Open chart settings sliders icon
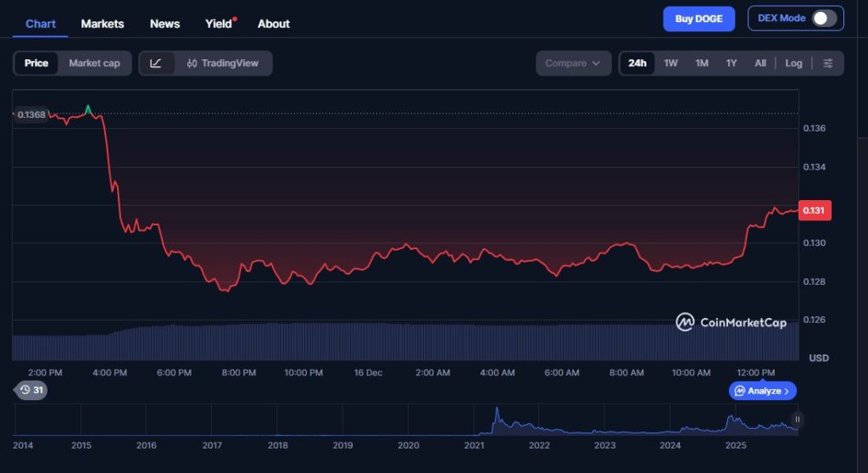 (827, 64)
